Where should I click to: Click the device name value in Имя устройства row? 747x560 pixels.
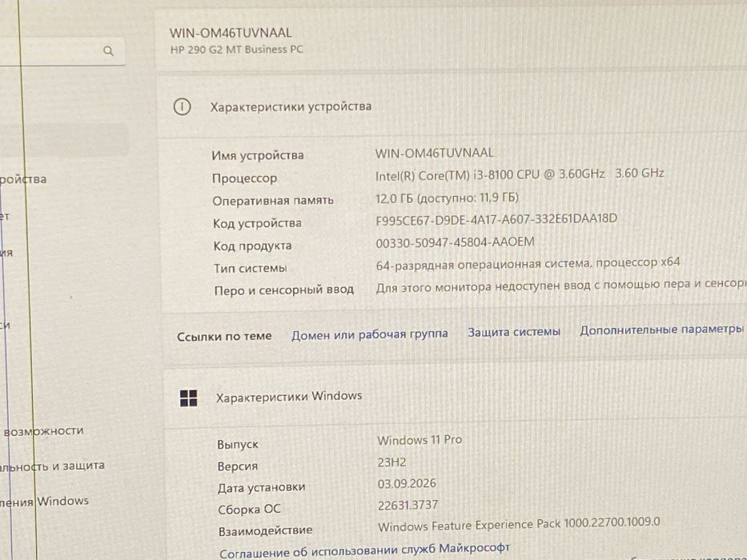coord(435,154)
